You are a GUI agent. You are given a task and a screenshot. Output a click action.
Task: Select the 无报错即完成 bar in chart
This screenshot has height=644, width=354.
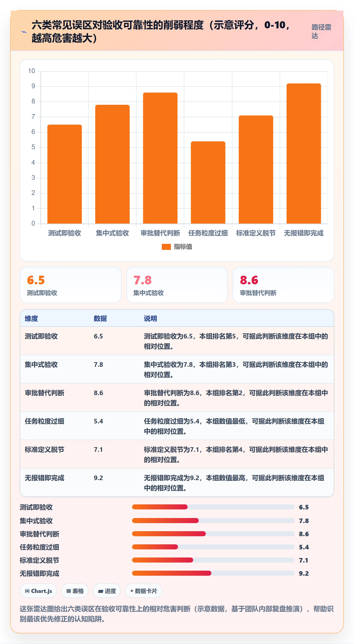coord(304,154)
